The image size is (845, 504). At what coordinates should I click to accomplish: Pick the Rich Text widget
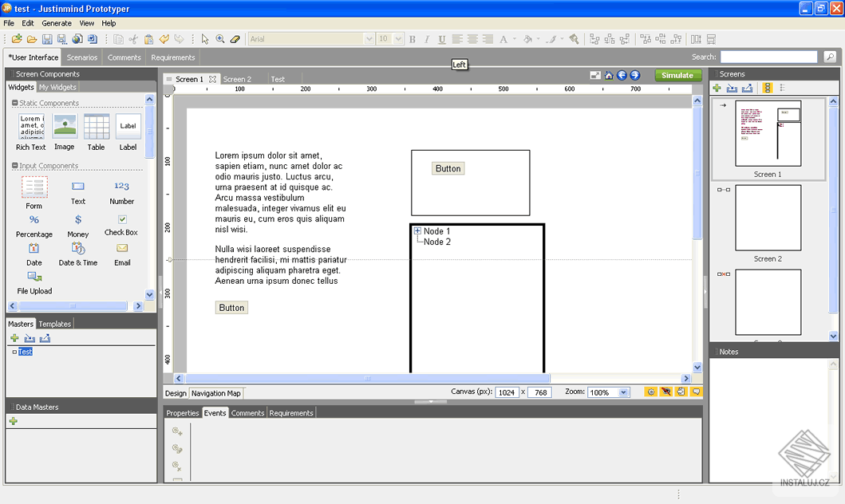[31, 132]
